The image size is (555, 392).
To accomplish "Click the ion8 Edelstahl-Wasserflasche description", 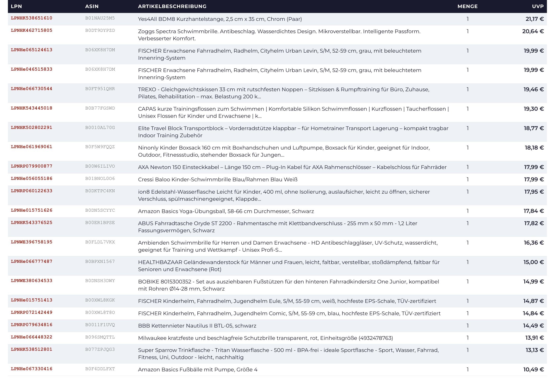I will pos(284,196).
